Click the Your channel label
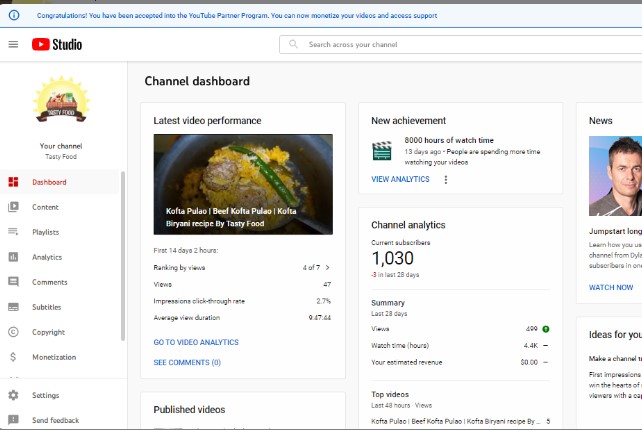The height and width of the screenshot is (430, 642). 61,146
